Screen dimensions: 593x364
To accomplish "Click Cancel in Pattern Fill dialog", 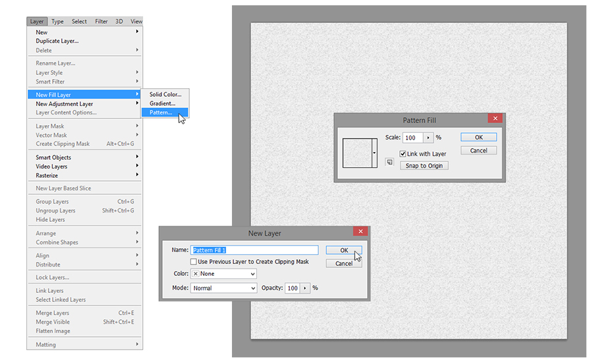I will tap(478, 151).
